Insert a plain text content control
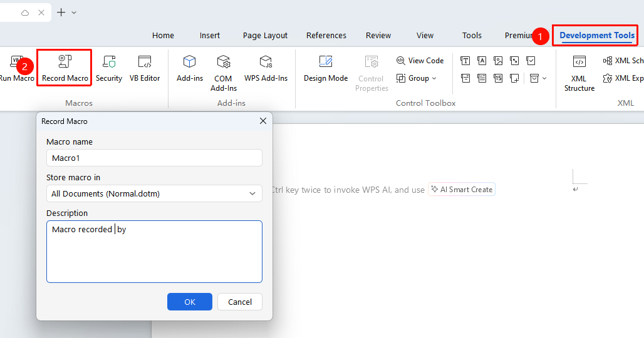Viewport: 644px width, 338px height. pyautogui.click(x=482, y=61)
